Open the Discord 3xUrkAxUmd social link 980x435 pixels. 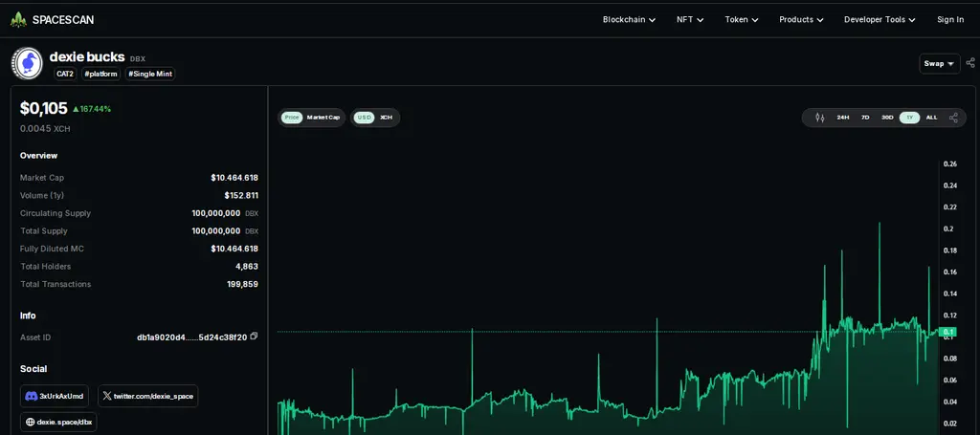55,396
